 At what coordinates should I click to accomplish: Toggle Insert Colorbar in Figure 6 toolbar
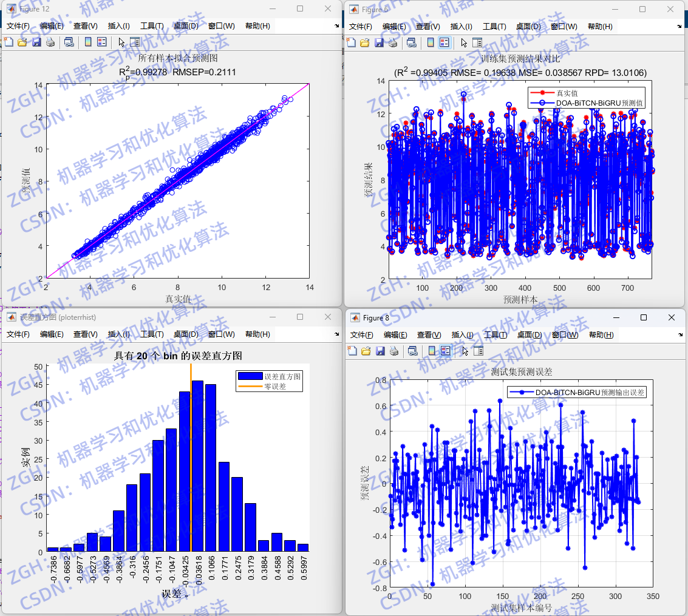(x=431, y=42)
